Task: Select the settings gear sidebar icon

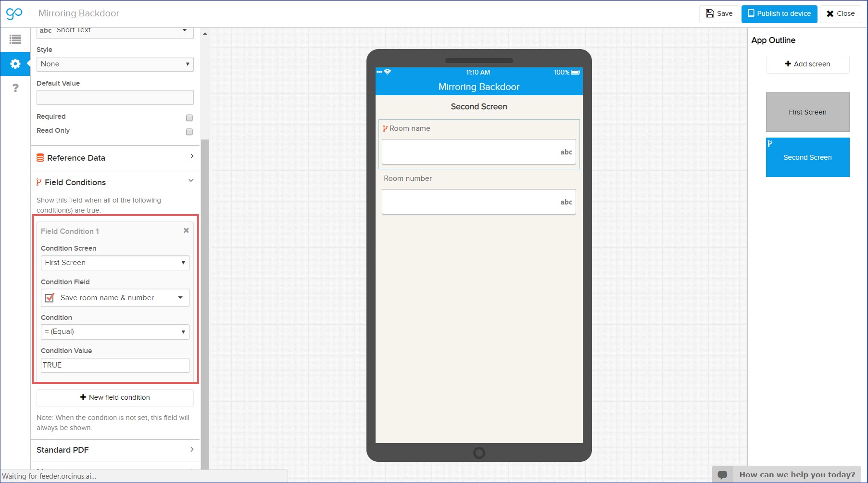Action: 15,64
